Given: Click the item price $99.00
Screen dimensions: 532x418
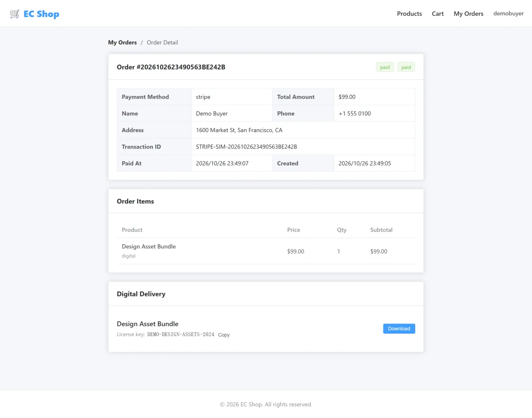Looking at the screenshot, I should point(295,251).
